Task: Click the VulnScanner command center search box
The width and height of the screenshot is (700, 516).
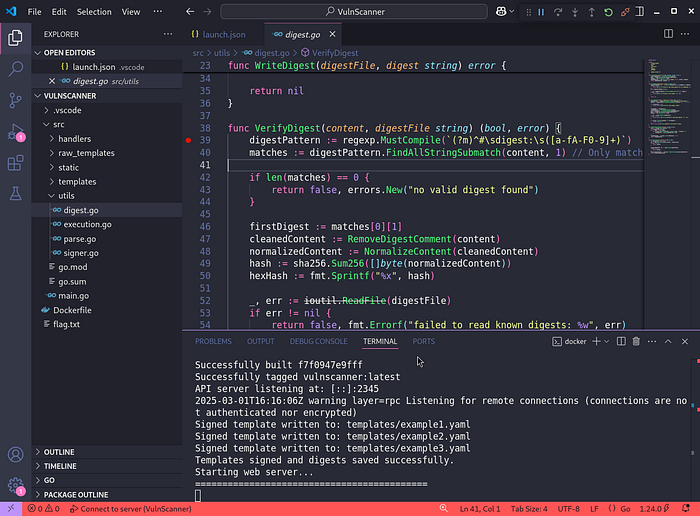Action: click(354, 12)
